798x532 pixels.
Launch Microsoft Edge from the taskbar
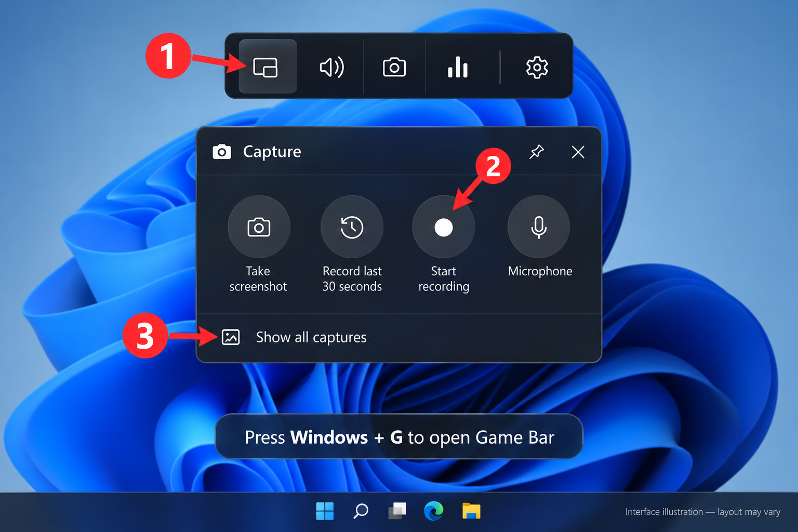pyautogui.click(x=434, y=511)
